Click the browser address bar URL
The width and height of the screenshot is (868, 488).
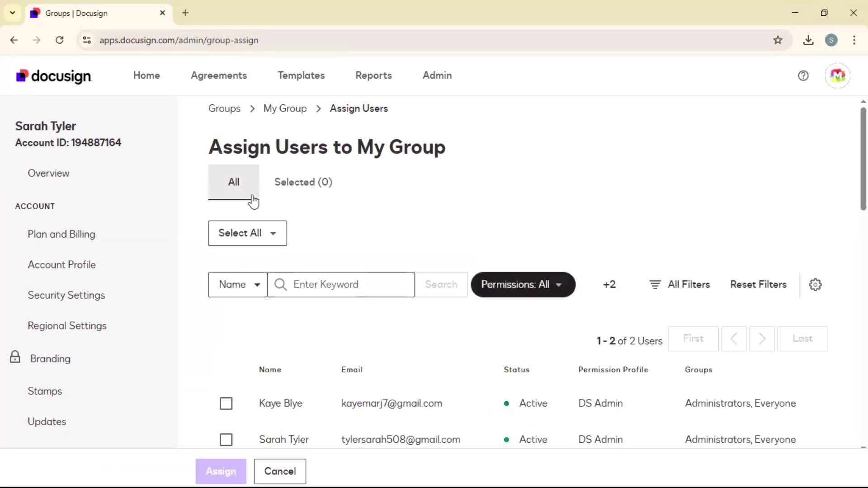tap(179, 40)
